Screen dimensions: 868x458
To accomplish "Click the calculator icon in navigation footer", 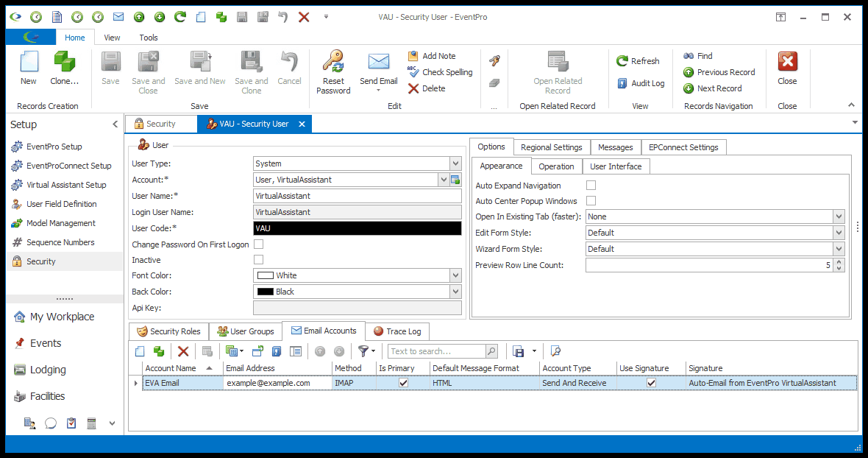I will tap(91, 423).
